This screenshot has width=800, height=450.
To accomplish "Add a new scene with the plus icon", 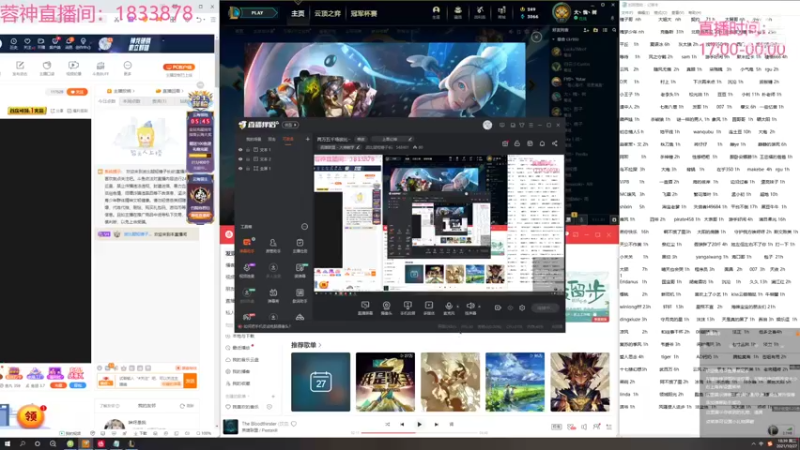I will click(x=308, y=139).
